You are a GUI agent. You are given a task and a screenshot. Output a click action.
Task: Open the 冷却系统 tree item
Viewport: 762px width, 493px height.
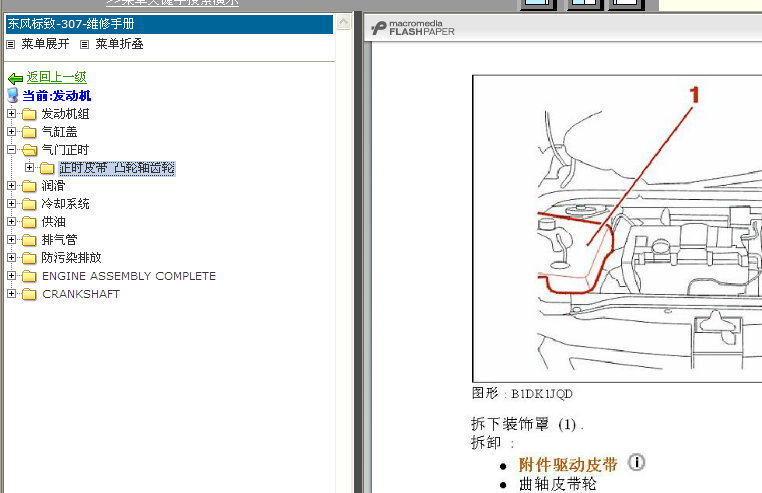click(65, 204)
